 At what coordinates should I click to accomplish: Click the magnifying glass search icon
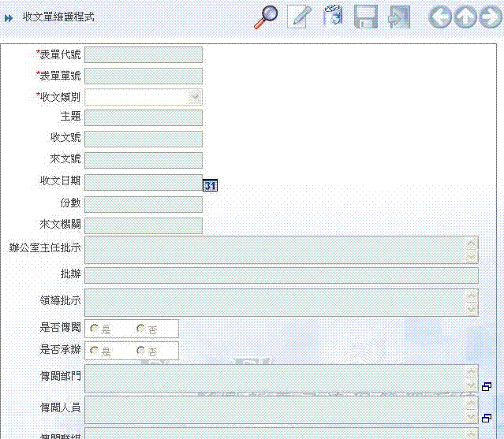(x=265, y=17)
